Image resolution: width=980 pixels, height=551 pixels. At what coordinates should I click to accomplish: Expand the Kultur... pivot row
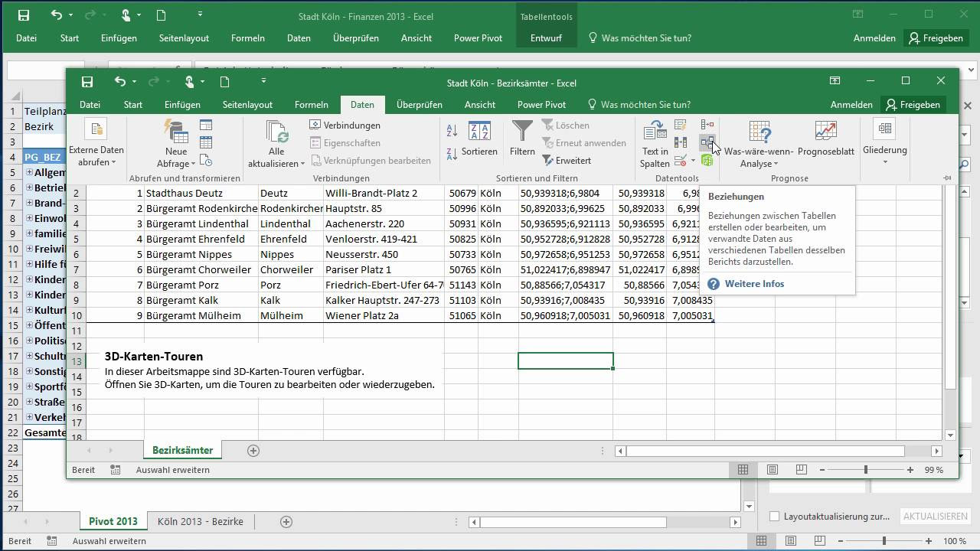pos(30,310)
